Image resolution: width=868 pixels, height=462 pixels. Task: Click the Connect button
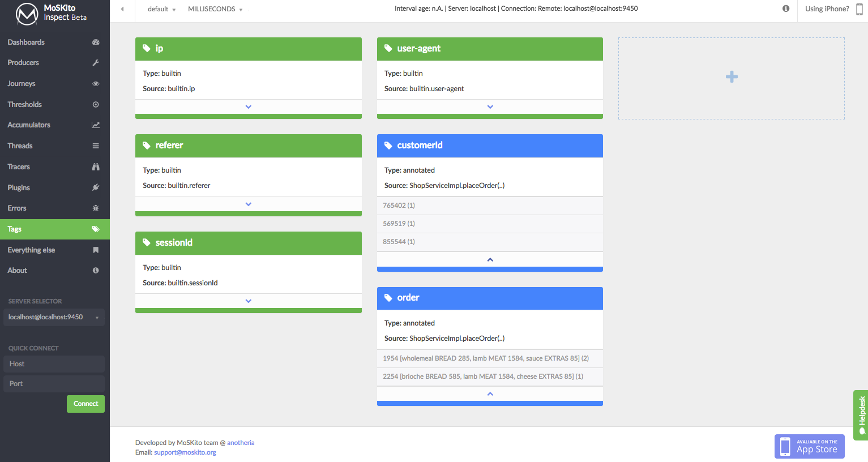pyautogui.click(x=85, y=404)
